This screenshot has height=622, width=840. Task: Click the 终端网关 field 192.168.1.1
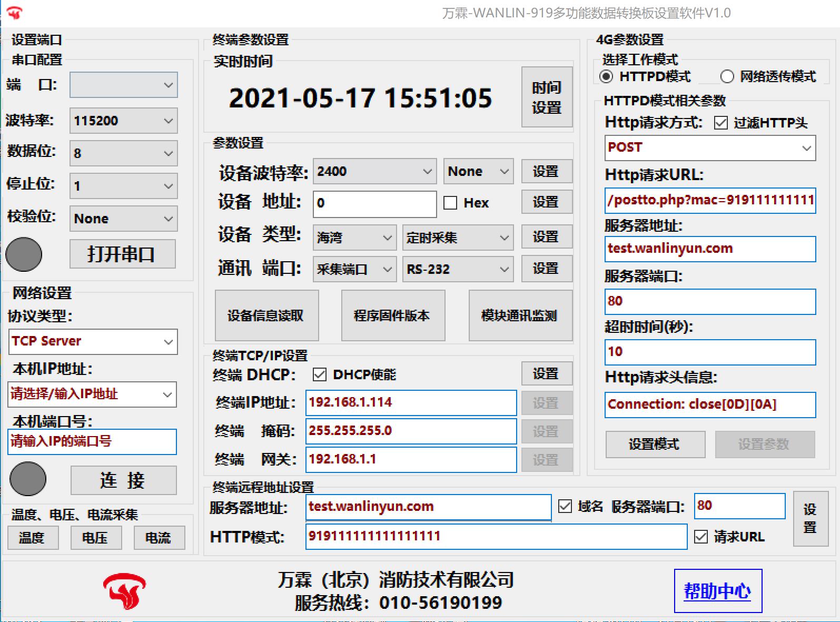pos(411,460)
